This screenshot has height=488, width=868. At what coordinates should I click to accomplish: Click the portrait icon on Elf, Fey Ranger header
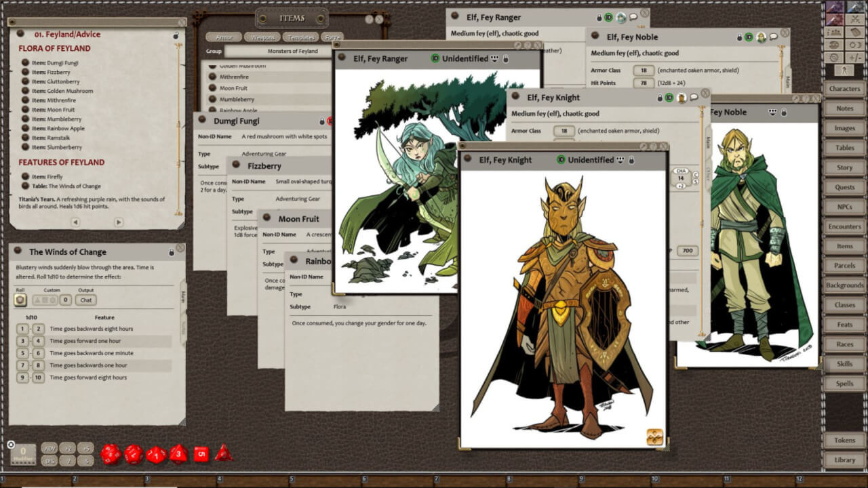point(620,17)
